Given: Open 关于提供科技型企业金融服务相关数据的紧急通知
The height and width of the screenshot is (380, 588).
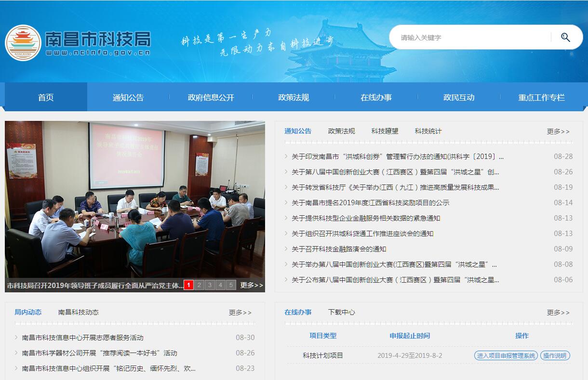Looking at the screenshot, I should [x=366, y=218].
